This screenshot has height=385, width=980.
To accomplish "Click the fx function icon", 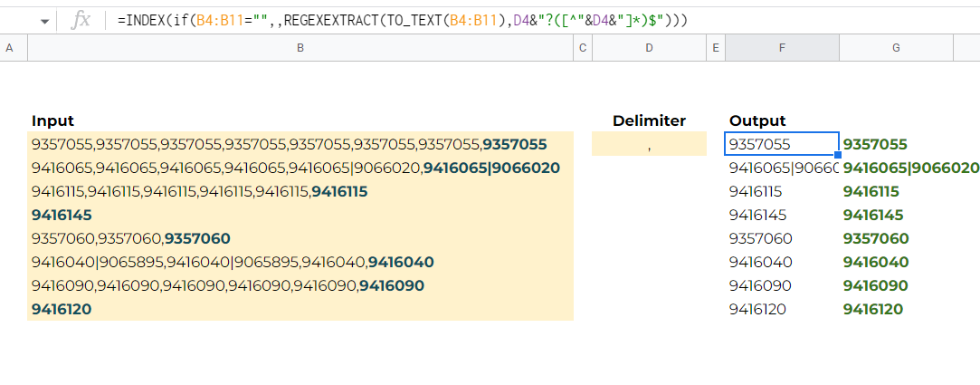I will [x=81, y=21].
